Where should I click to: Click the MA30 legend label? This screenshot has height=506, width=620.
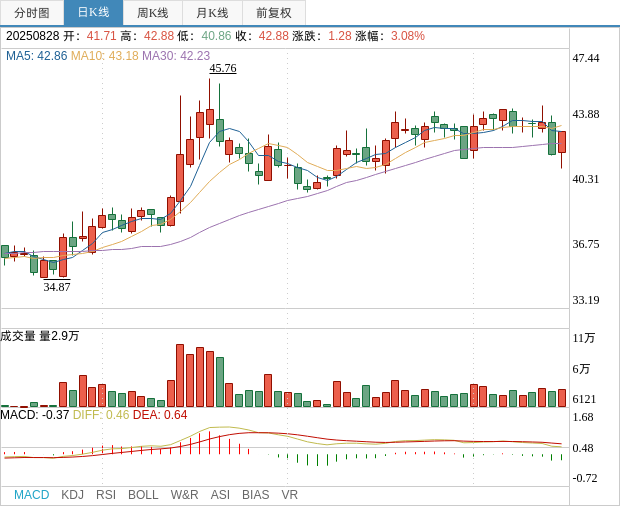click(x=176, y=56)
